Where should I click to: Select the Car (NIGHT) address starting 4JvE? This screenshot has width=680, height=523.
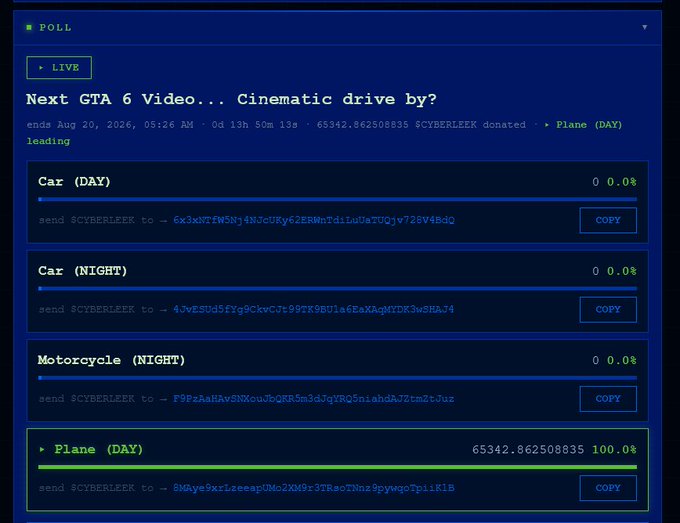[x=313, y=310]
